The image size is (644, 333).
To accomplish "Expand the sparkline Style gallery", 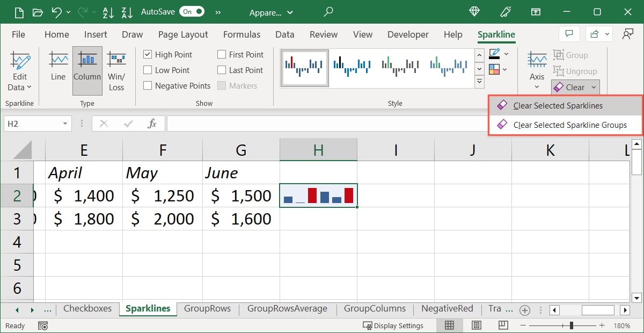I will [x=479, y=81].
